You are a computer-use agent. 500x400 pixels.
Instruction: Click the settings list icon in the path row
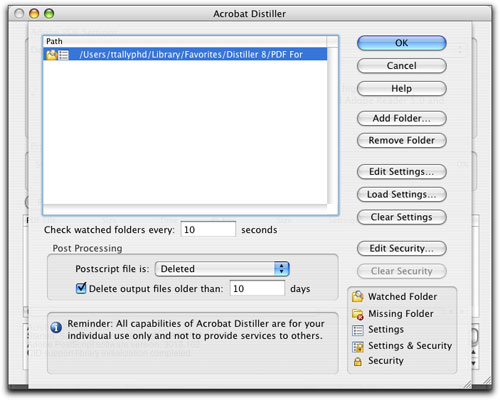[x=63, y=55]
